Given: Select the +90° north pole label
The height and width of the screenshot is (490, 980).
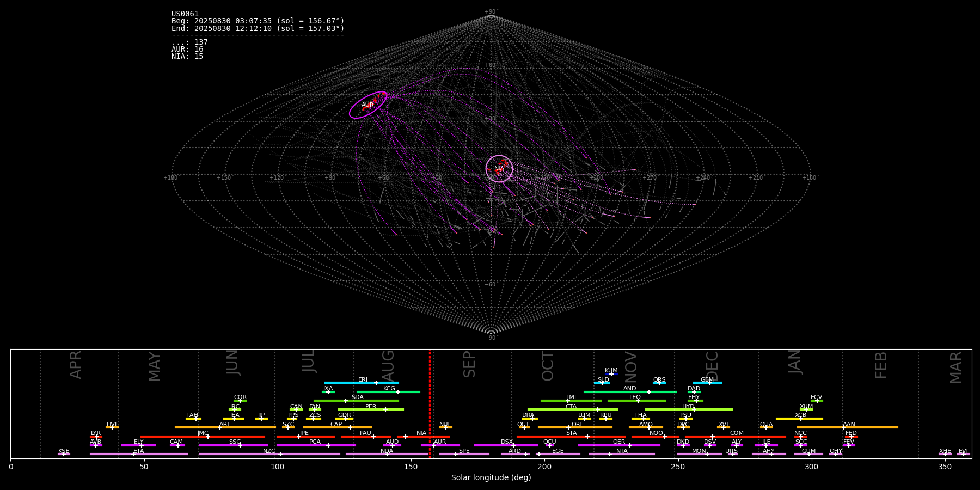Looking at the screenshot, I should [x=491, y=12].
